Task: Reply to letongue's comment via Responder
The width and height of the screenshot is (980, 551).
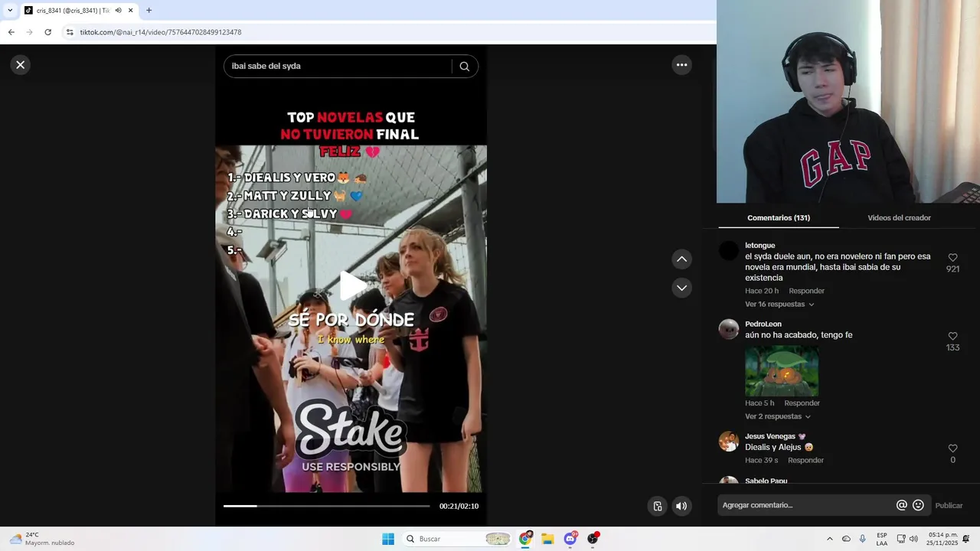Action: (806, 291)
